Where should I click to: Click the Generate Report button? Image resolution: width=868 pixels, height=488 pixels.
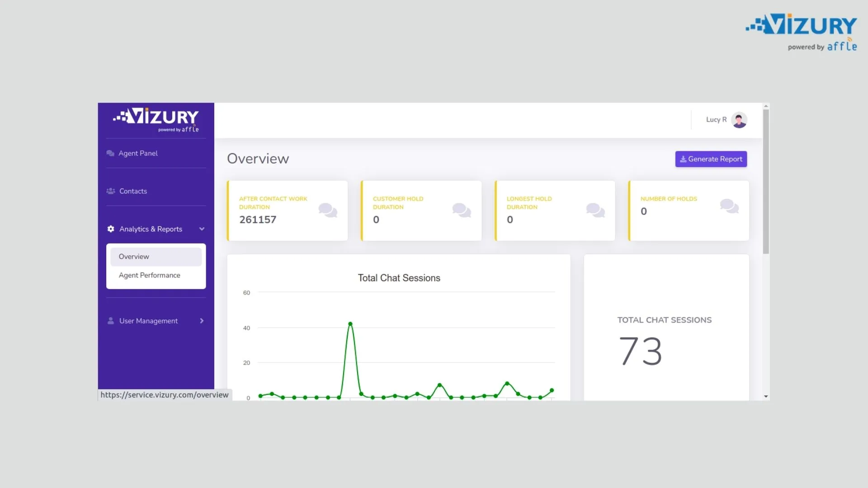[711, 159]
